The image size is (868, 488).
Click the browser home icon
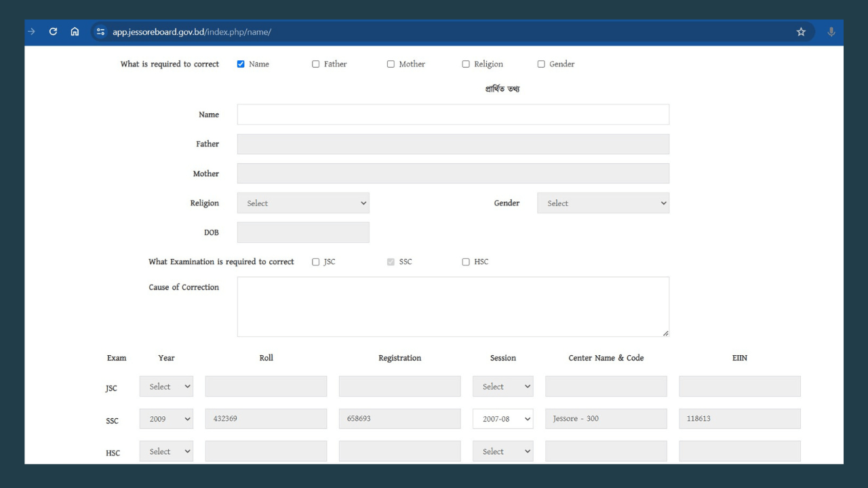[75, 32]
